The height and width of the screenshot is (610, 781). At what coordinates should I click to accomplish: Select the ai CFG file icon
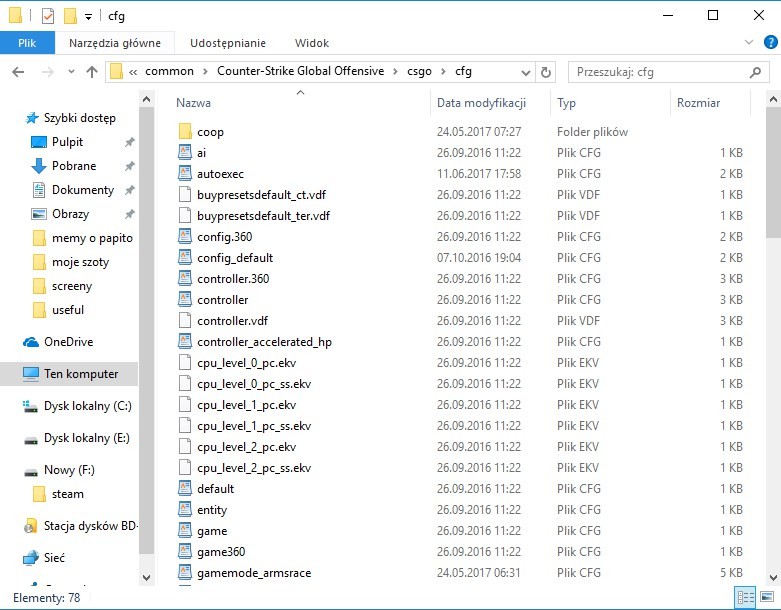coord(185,152)
